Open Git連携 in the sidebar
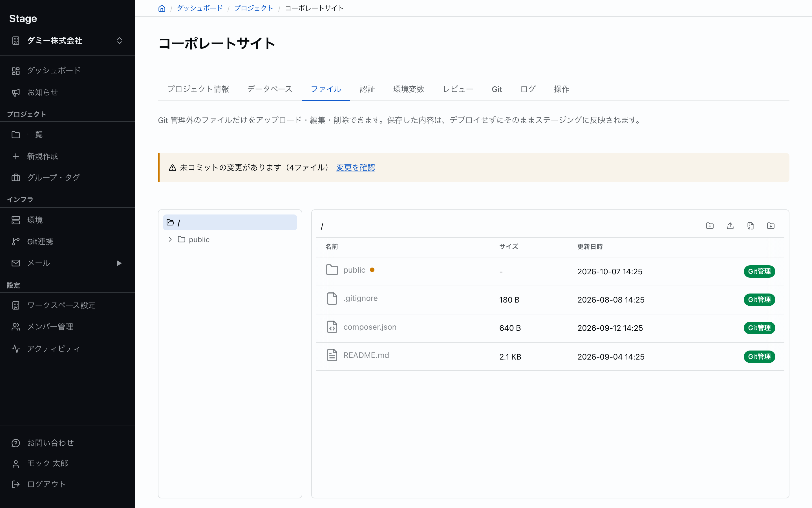812x508 pixels. 67,242
